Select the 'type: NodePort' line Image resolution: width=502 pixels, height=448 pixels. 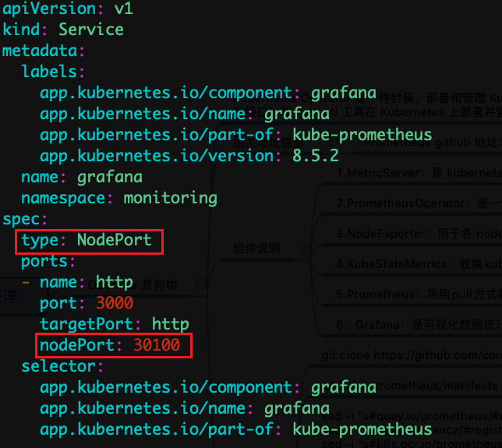[87, 240]
